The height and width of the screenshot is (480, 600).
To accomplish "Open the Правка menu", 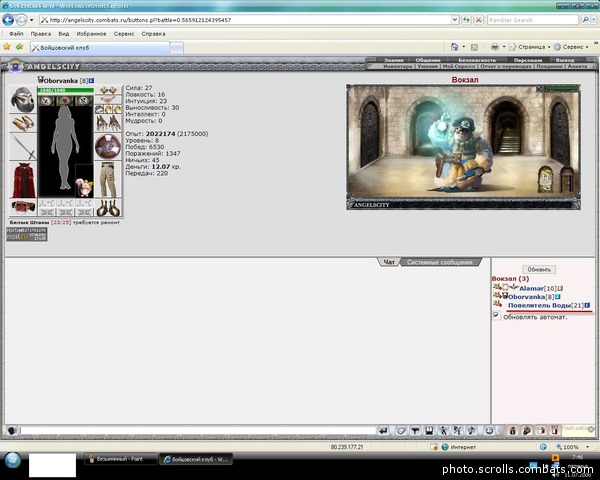I will click(41, 34).
